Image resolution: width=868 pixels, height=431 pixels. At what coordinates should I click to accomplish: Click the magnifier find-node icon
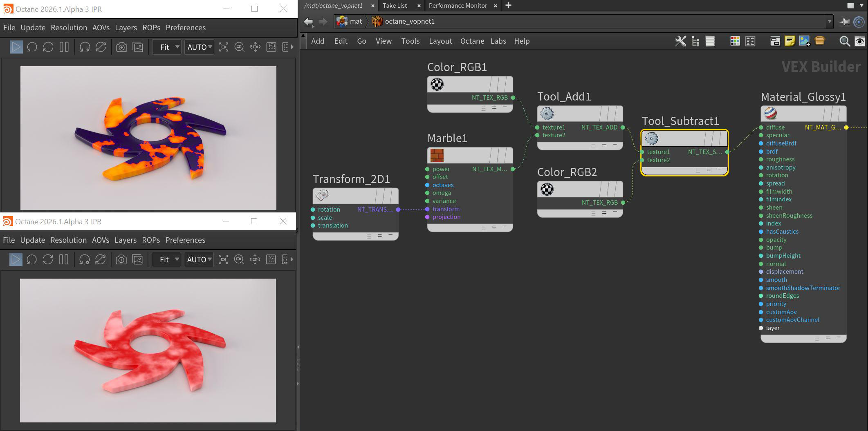pos(844,41)
